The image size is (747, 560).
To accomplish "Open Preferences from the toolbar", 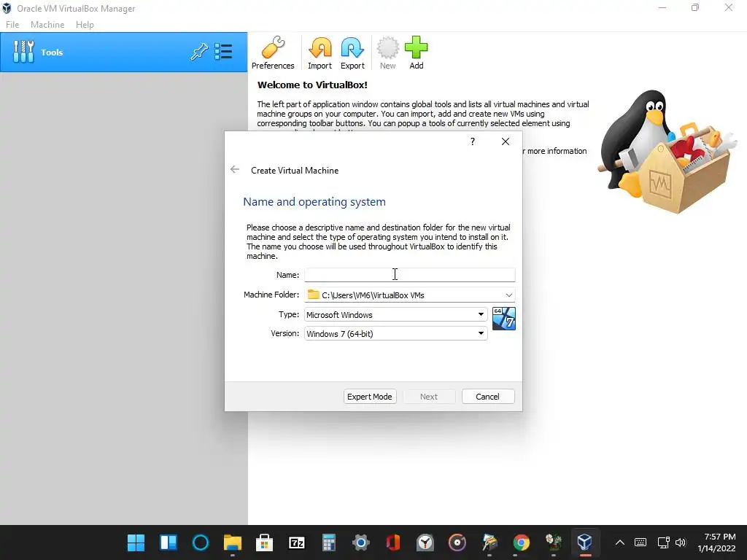I will point(273,52).
